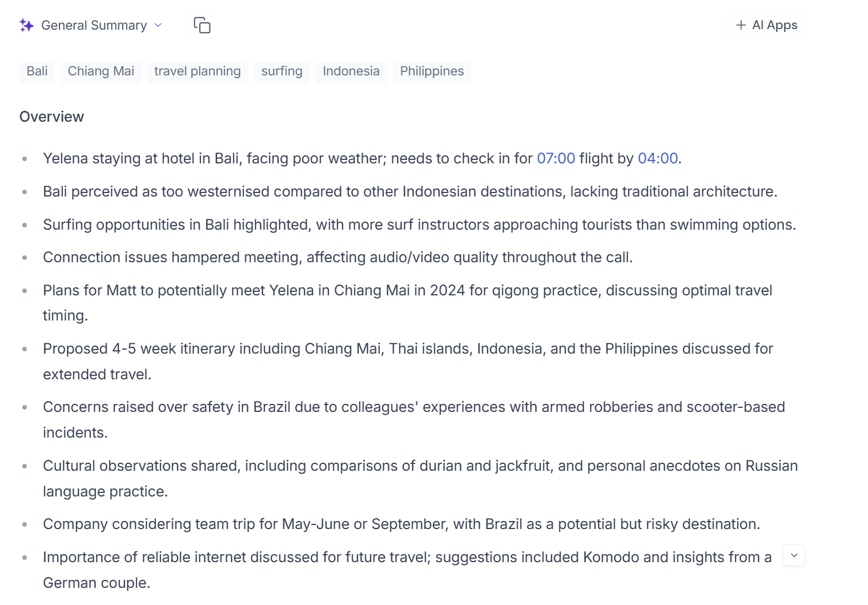Copy summary using the copy icon

[202, 25]
